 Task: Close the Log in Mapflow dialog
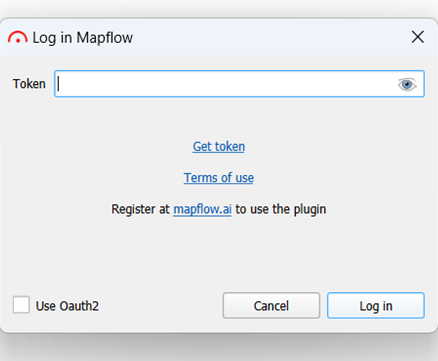(x=418, y=37)
